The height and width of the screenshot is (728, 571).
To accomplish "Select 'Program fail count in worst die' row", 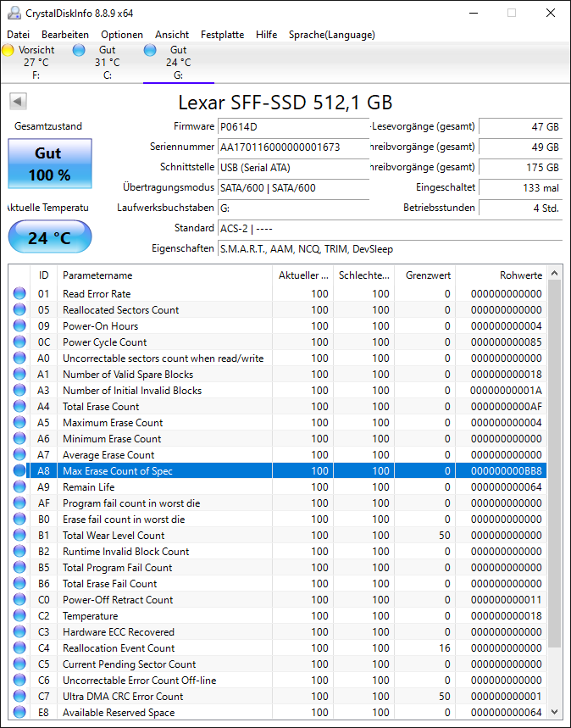I will (278, 503).
